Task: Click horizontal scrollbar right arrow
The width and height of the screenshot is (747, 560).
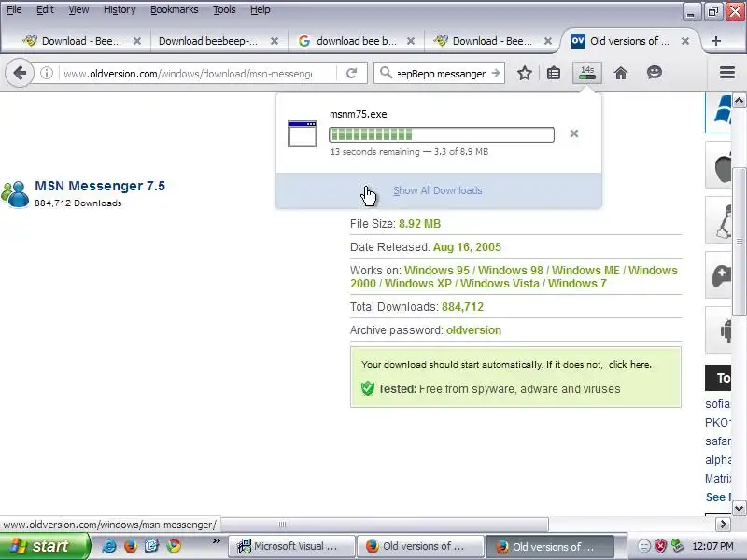Action: click(723, 525)
